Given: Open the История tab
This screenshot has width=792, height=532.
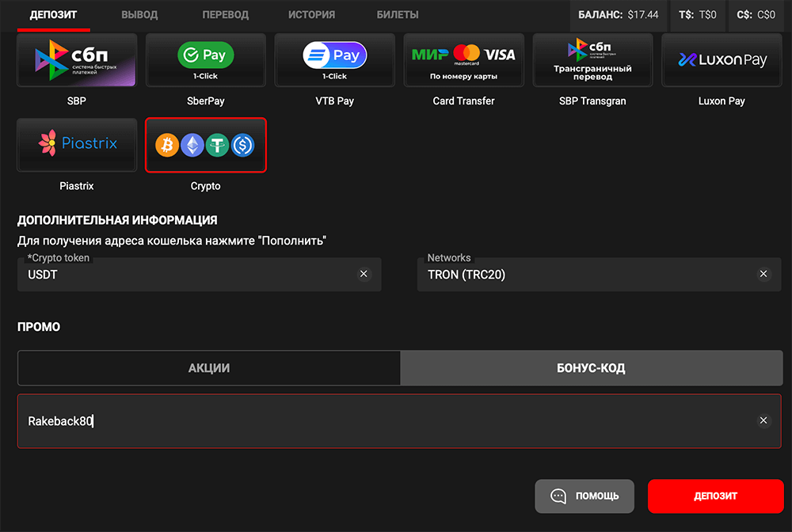Looking at the screenshot, I should coord(311,14).
